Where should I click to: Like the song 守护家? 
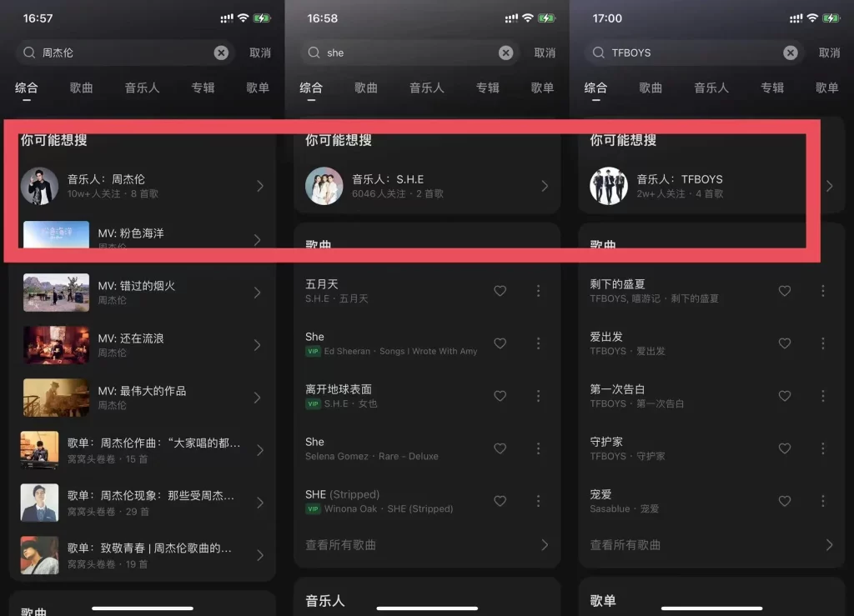coord(784,448)
